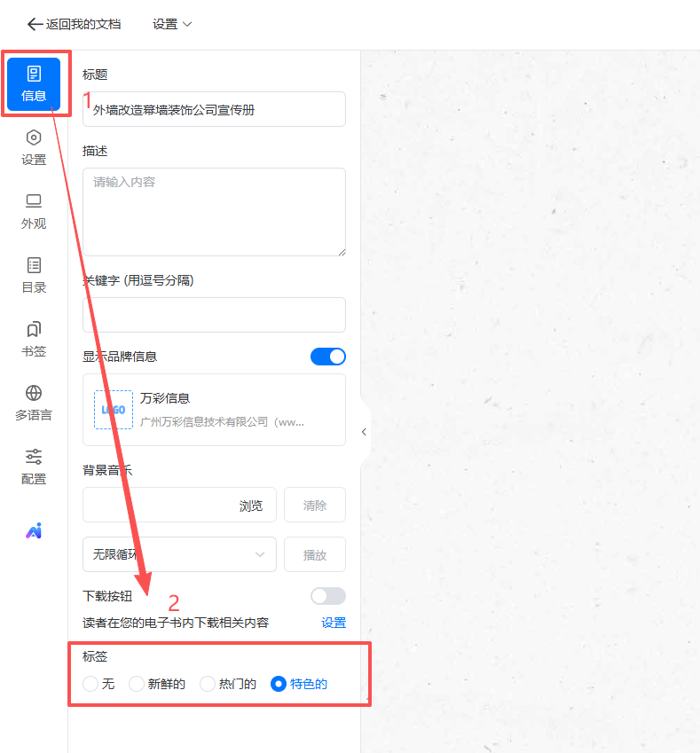
Task: Switch to the 外观 appearance panel
Action: point(34,212)
